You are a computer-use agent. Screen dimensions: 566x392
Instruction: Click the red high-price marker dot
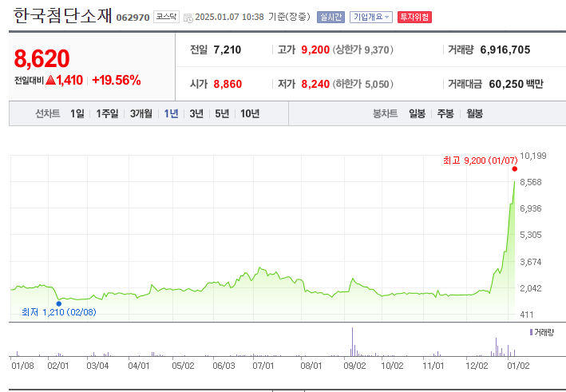(x=515, y=169)
